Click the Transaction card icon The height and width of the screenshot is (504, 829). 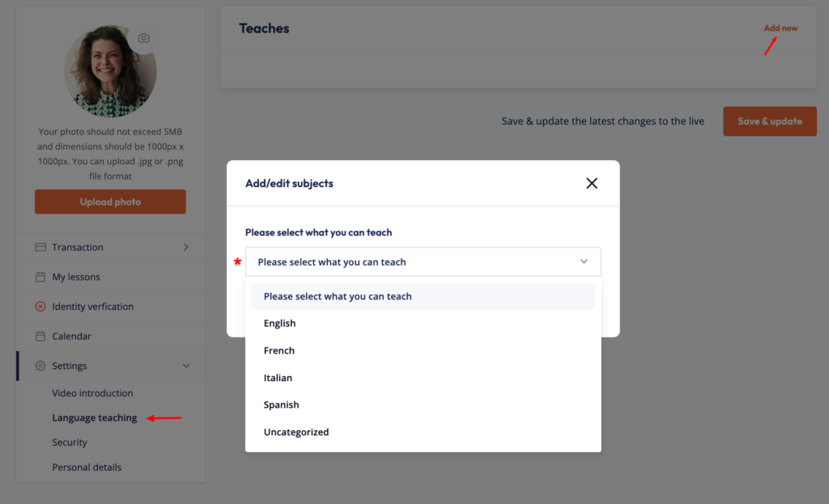[40, 248]
